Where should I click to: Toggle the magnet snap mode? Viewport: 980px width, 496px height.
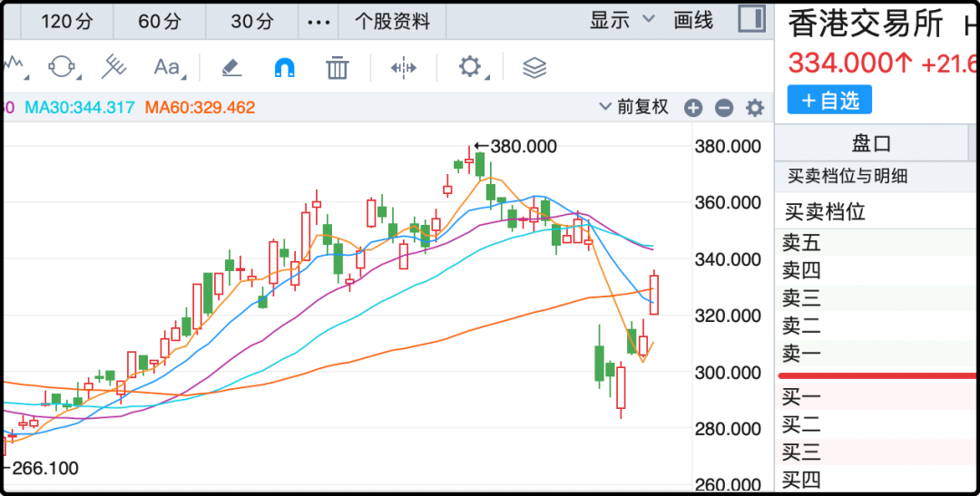tap(285, 67)
